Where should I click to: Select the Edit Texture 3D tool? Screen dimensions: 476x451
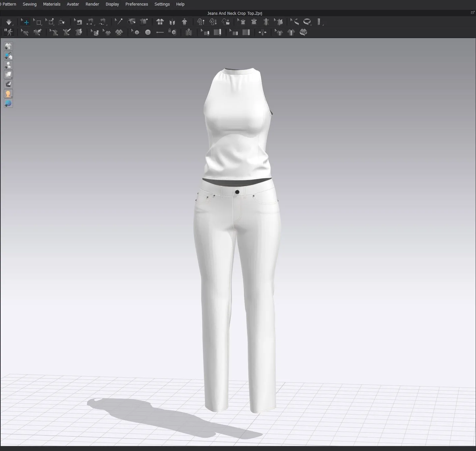95,32
